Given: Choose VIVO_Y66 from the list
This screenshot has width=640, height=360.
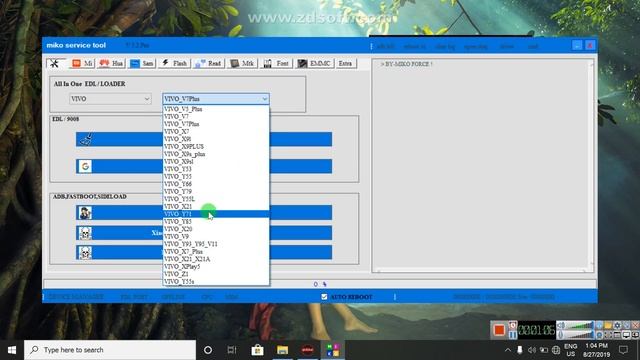Looking at the screenshot, I should click(216, 184).
